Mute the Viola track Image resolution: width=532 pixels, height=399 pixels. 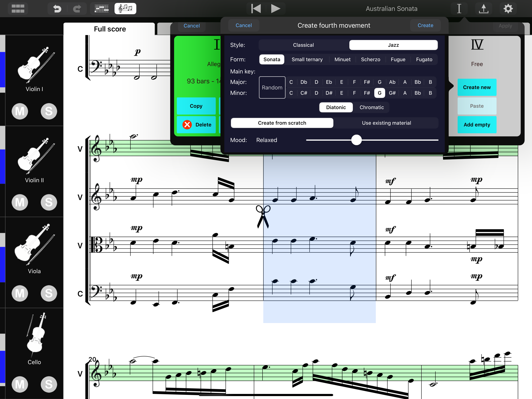(20, 293)
